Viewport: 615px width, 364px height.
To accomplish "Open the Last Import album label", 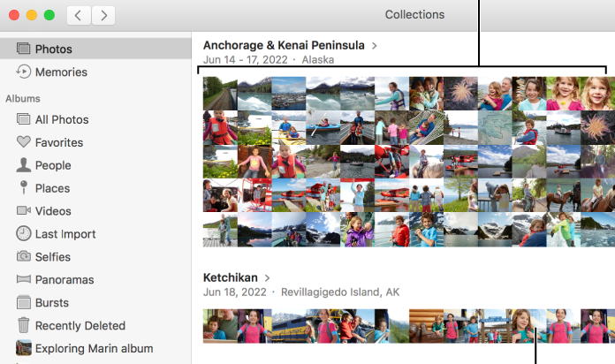I will [x=65, y=234].
